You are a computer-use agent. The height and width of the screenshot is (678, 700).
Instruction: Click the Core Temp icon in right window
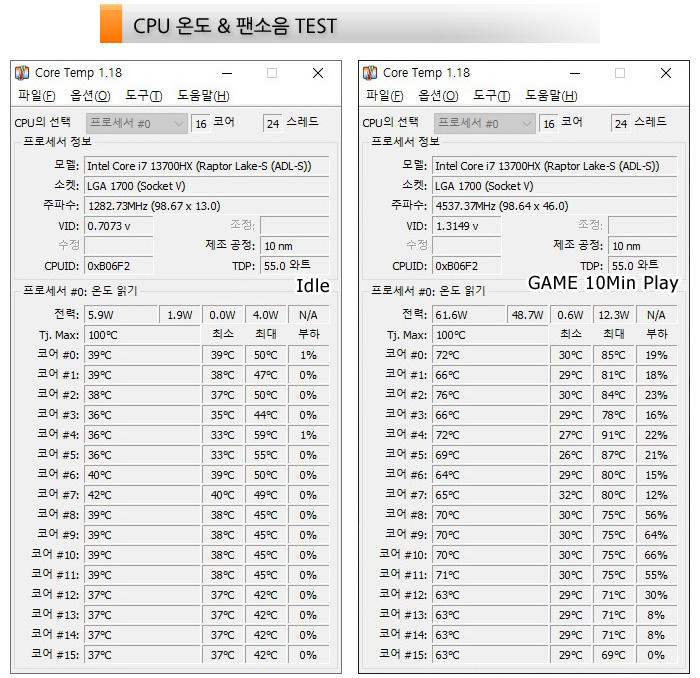[370, 73]
